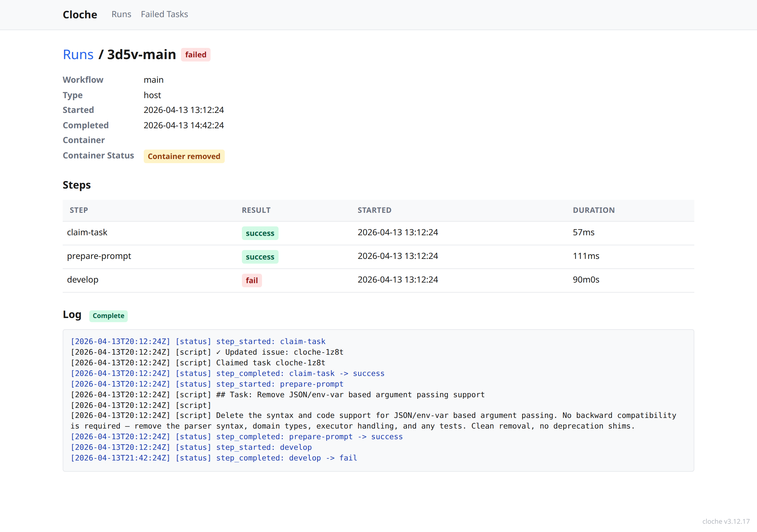This screenshot has width=757, height=532.
Task: Click the cloche v3.12.17 version footer
Action: tap(726, 521)
